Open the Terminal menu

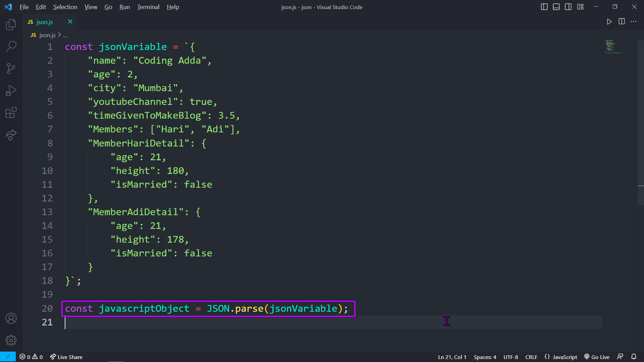(148, 7)
